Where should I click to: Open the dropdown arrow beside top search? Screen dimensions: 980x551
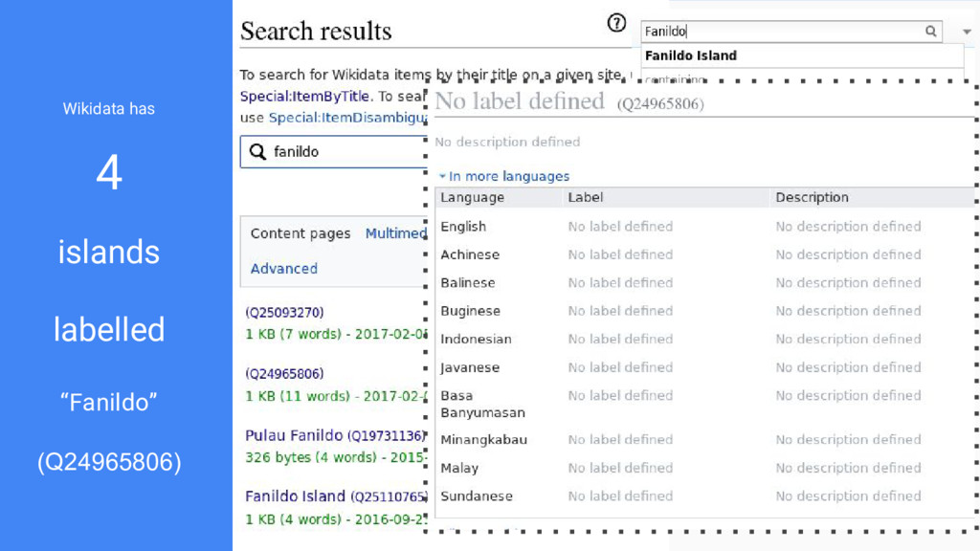pos(967,32)
